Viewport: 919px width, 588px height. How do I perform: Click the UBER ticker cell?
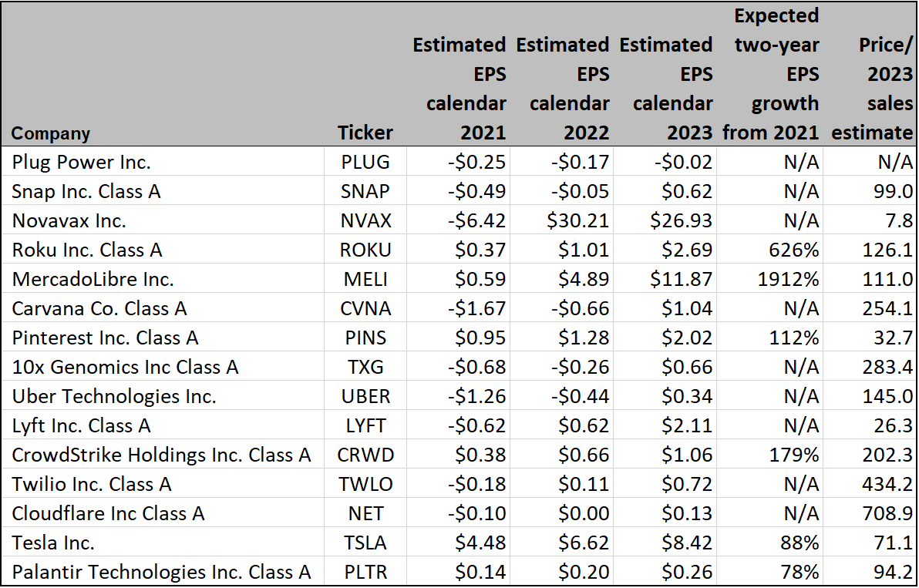click(x=365, y=396)
